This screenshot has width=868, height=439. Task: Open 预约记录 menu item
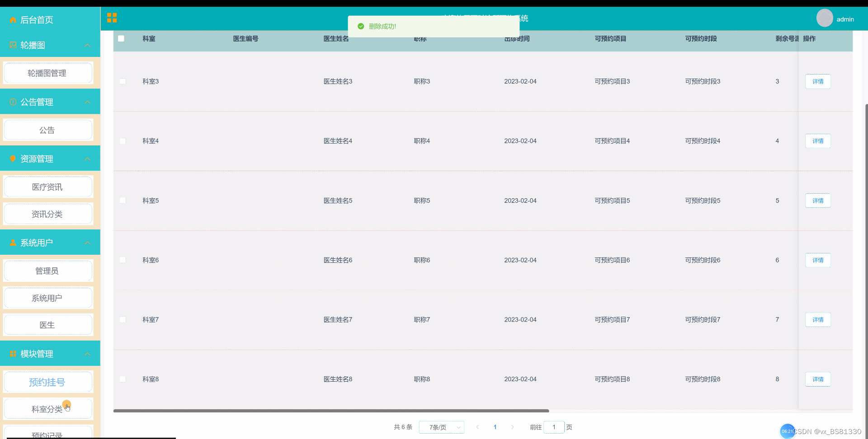pos(48,433)
